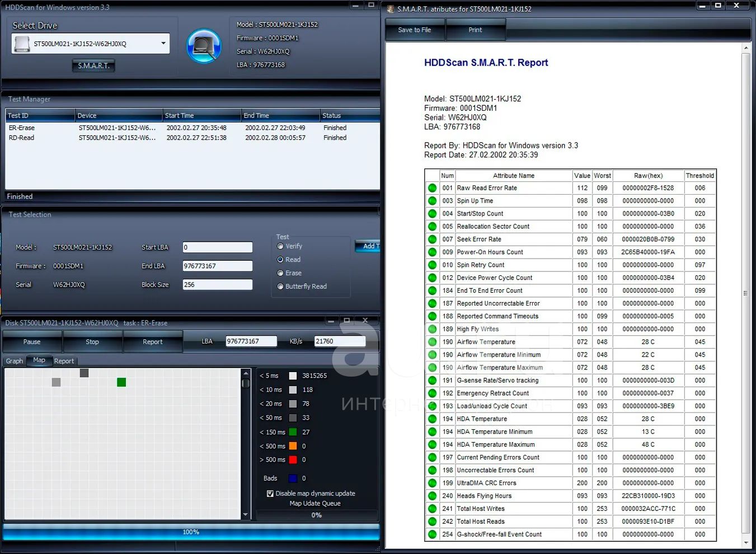Open the Select Drive dropdown list
This screenshot has height=554, width=756.
(x=163, y=44)
